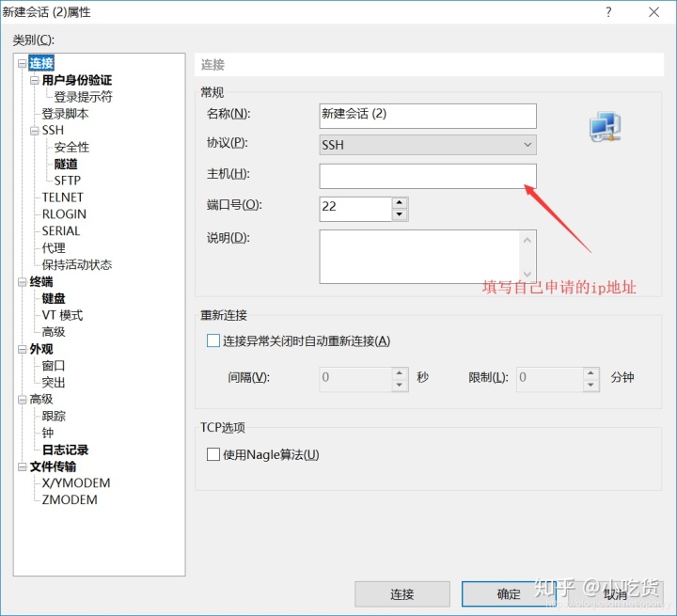Select the SSH tree item
This screenshot has height=616, width=677.
(53, 130)
